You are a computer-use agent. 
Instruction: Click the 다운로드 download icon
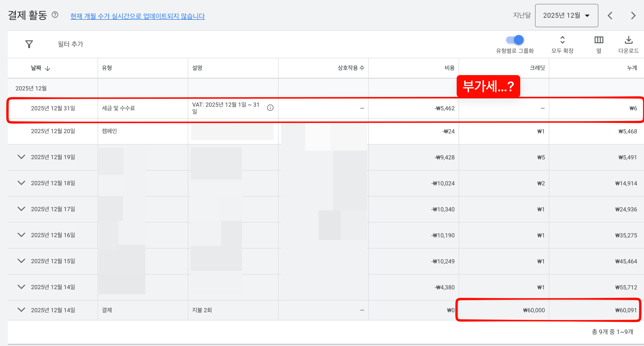coord(628,40)
